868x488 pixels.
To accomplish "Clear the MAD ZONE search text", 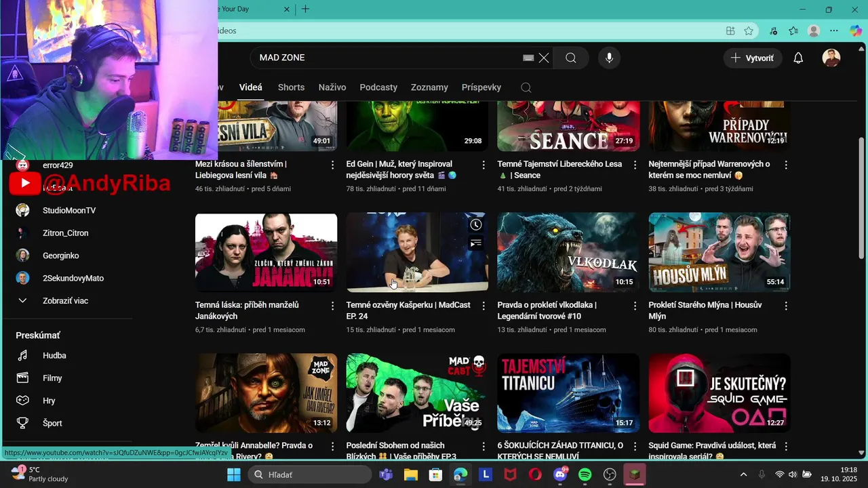I will coord(544,58).
